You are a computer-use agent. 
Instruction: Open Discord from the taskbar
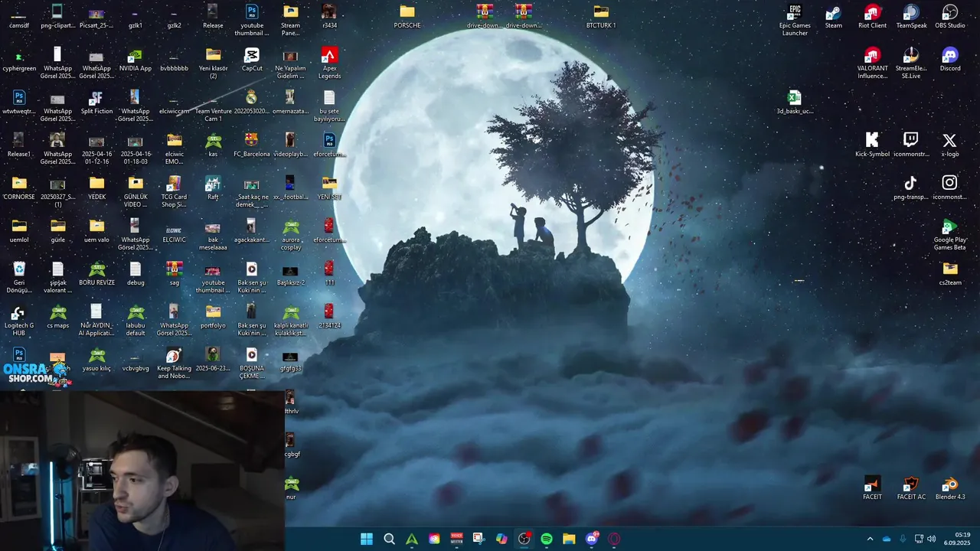pos(592,539)
